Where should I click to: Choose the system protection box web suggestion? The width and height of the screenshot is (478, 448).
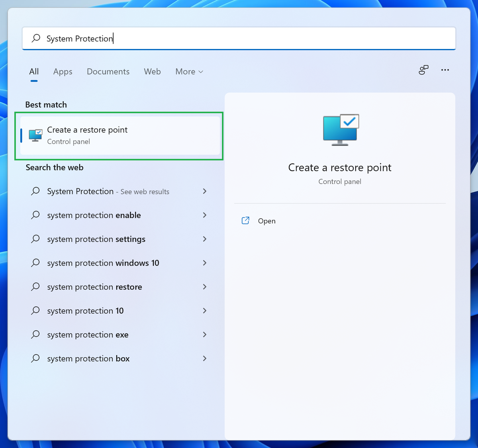[88, 358]
